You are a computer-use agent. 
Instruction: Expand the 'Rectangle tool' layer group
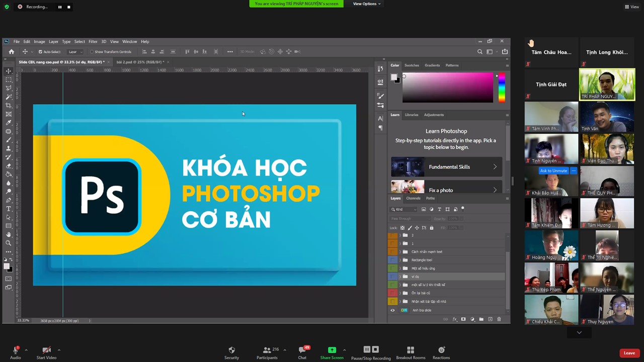(x=400, y=260)
